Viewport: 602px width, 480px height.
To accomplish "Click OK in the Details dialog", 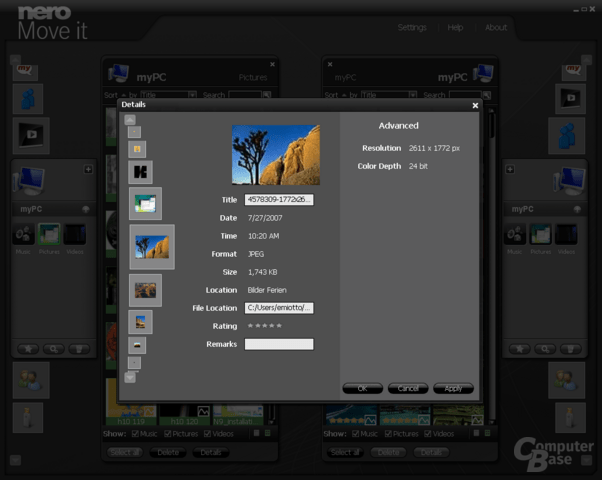I will 362,388.
